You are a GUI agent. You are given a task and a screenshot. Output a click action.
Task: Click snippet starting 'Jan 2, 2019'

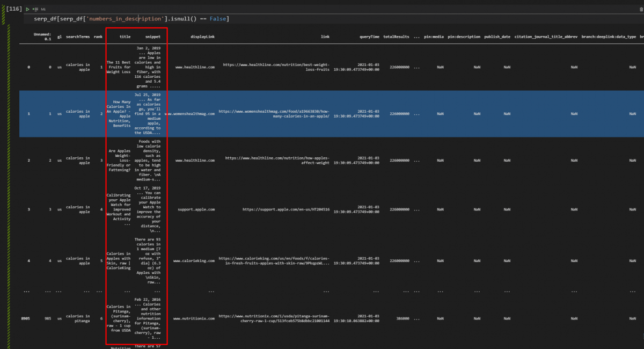click(x=147, y=67)
